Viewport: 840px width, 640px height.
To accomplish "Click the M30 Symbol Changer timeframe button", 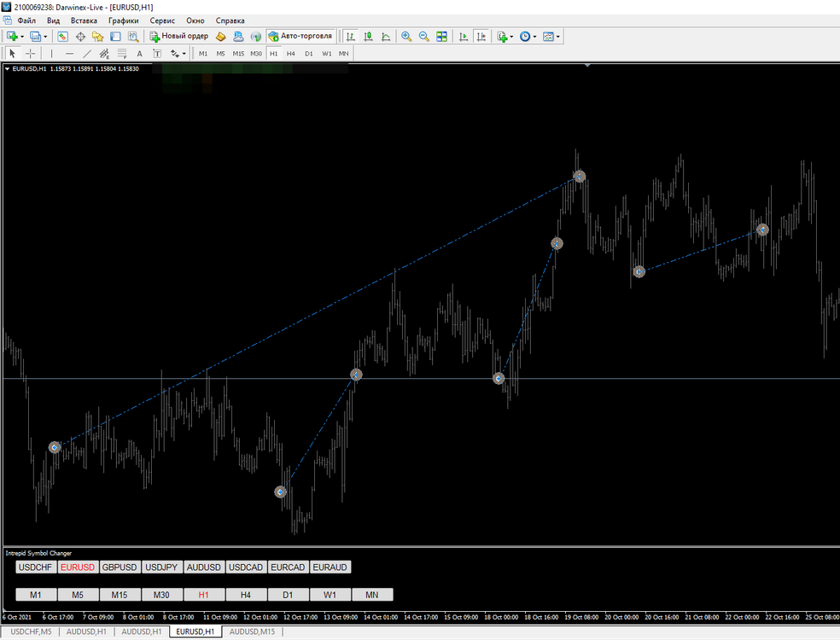I will coord(161,595).
